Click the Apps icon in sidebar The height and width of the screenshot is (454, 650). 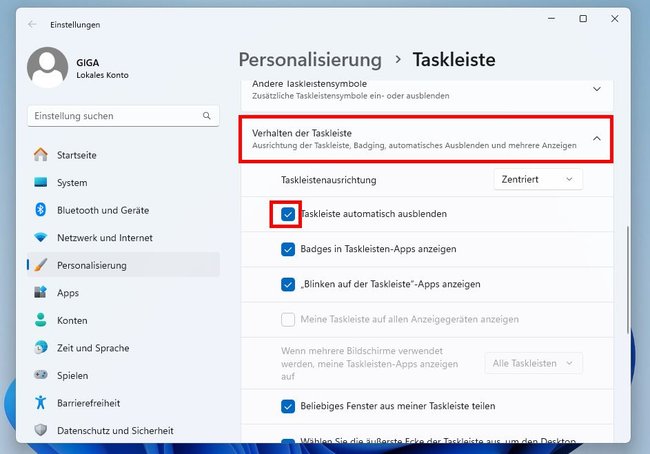pos(41,292)
